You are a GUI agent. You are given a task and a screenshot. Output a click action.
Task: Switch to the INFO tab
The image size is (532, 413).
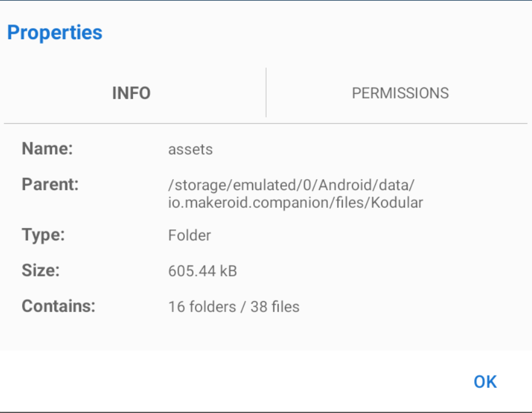(132, 93)
